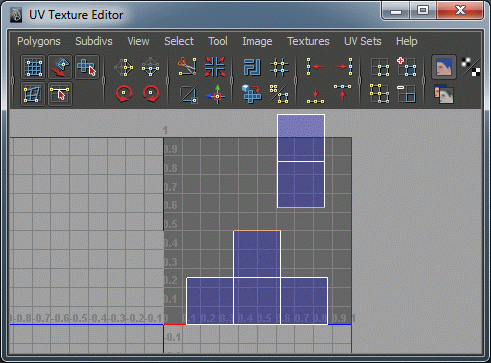This screenshot has height=363, width=491.
Task: Toggle the display image face icon
Action: tap(444, 67)
